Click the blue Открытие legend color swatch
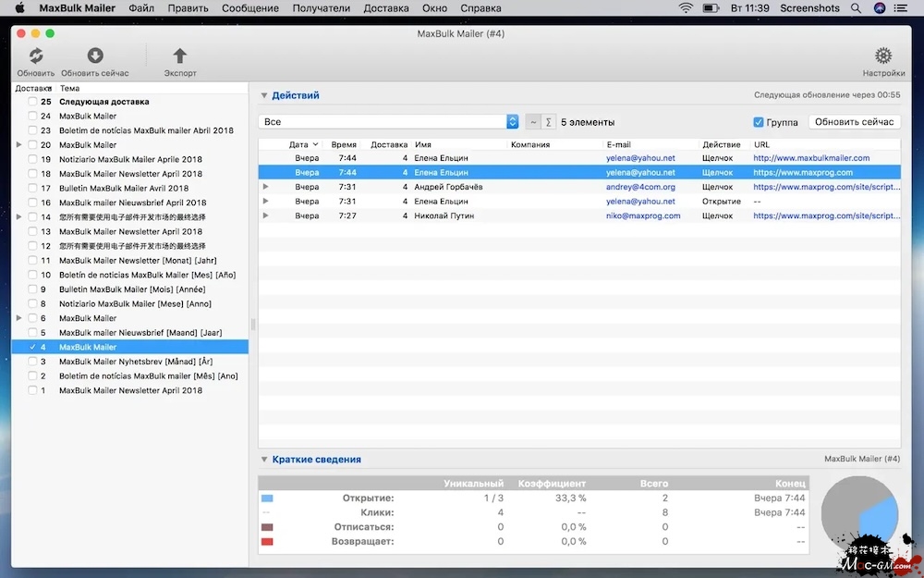Image resolution: width=924 pixels, height=578 pixels. click(x=267, y=498)
